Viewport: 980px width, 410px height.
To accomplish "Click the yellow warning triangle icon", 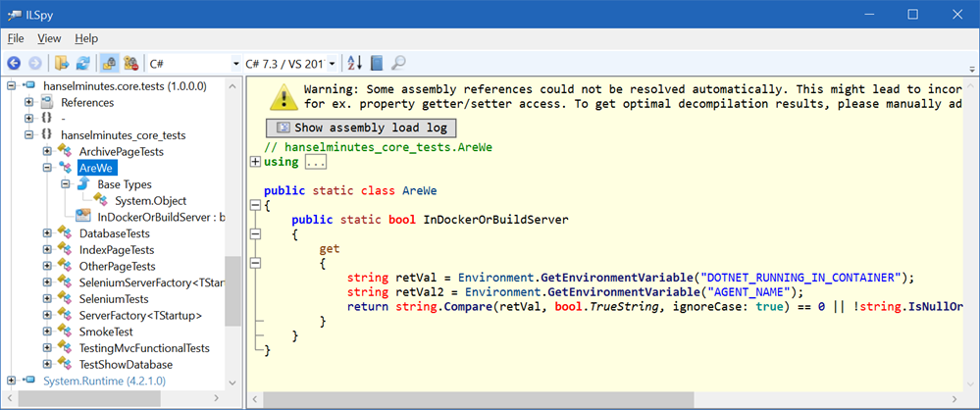I will click(x=284, y=97).
